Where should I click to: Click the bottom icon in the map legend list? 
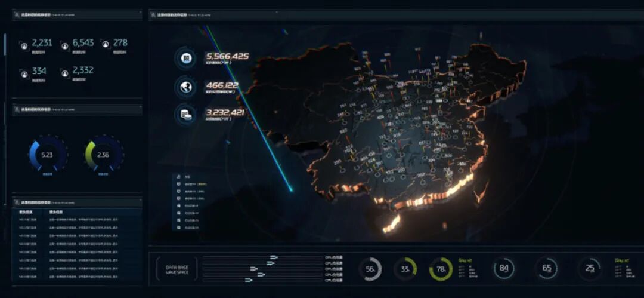pos(178,227)
